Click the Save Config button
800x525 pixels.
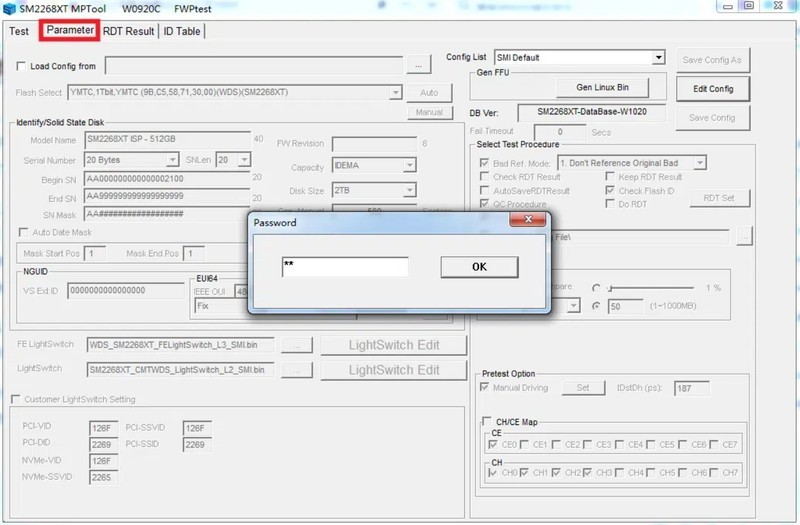712,118
